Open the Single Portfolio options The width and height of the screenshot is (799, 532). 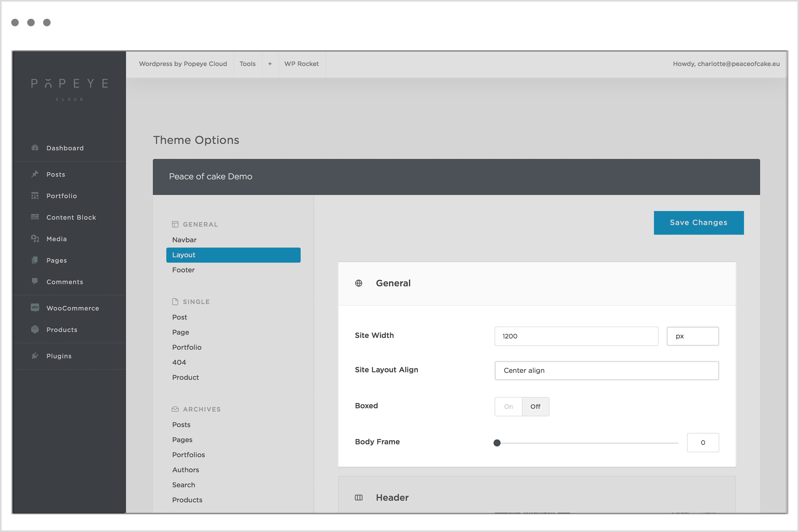187,347
